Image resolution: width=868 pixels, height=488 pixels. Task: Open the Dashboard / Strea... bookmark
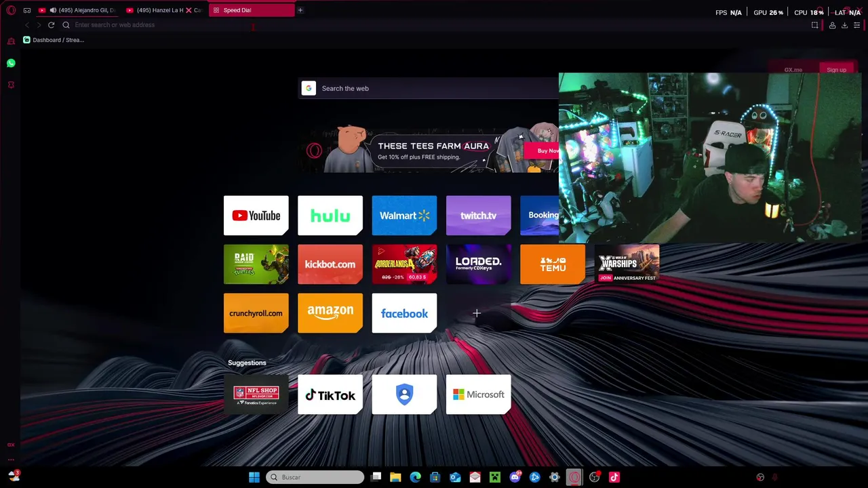click(54, 40)
